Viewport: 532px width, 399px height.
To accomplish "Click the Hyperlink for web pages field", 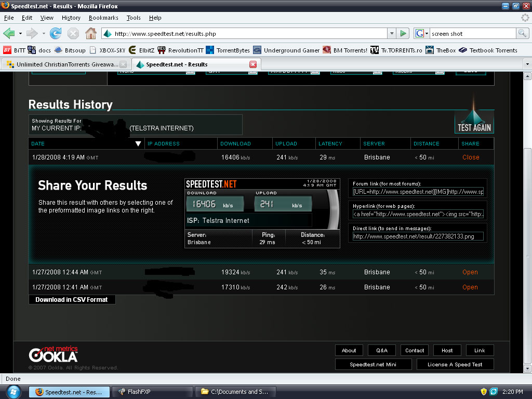I will tap(418, 214).
